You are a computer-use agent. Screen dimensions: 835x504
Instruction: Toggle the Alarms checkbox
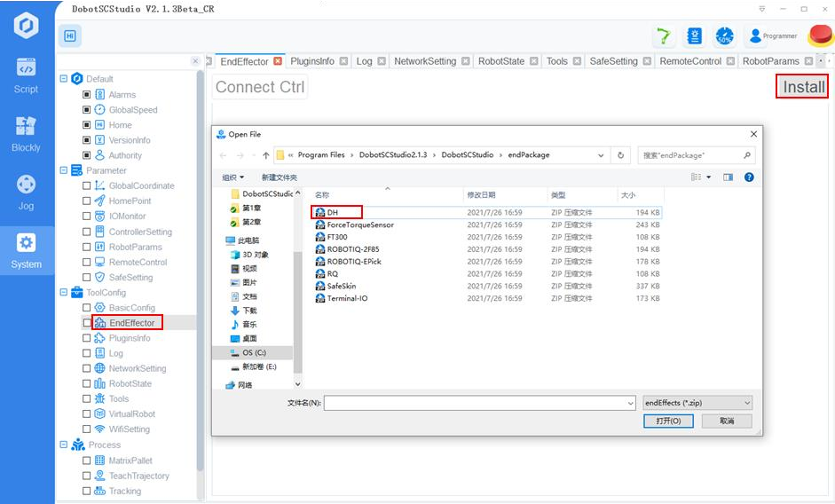[x=86, y=94]
